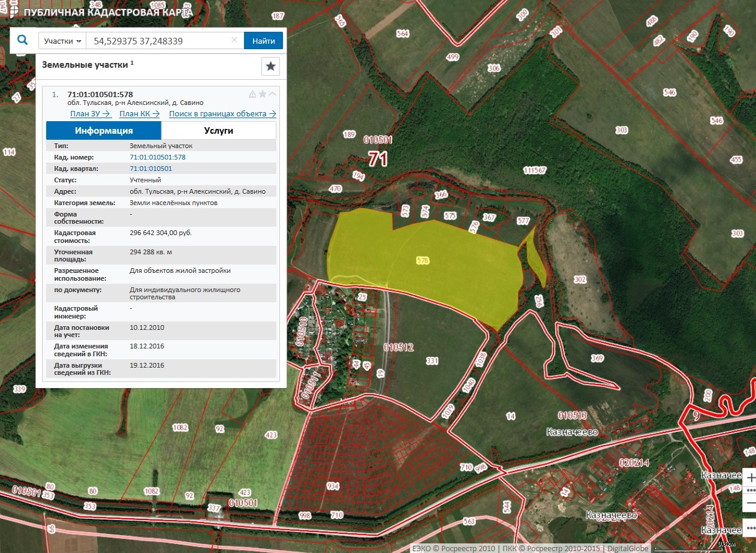This screenshot has height=553, width=756.
Task: Select parcel 306 on the map
Action: click(x=494, y=68)
